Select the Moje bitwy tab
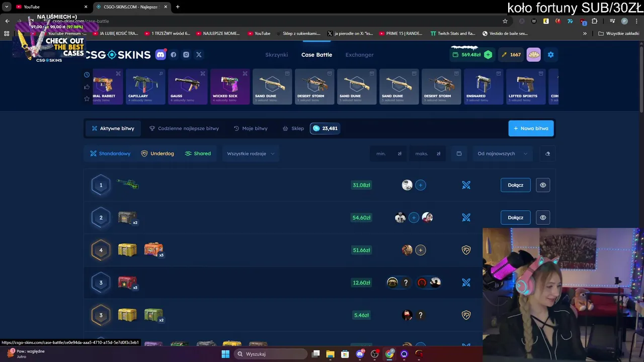The height and width of the screenshot is (362, 644). coord(251,128)
